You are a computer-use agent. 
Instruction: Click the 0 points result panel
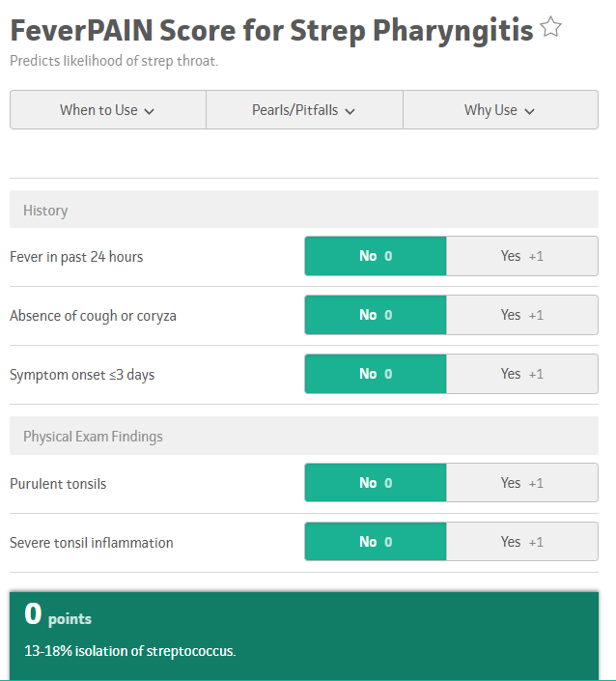click(x=304, y=633)
